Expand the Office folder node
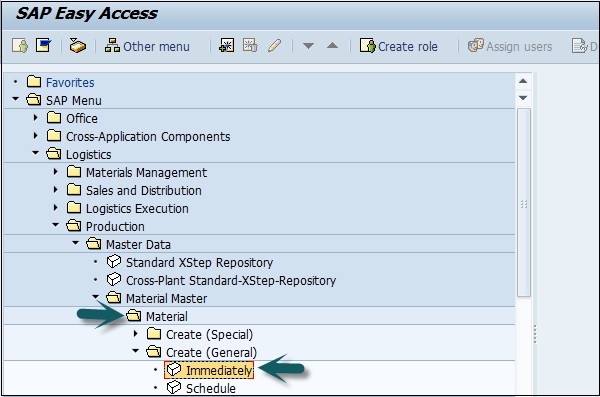The width and height of the screenshot is (600, 397). point(36,118)
